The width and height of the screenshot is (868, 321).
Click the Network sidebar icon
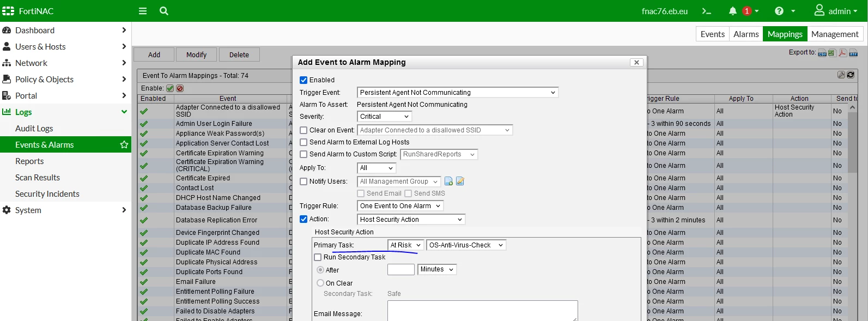pos(7,63)
